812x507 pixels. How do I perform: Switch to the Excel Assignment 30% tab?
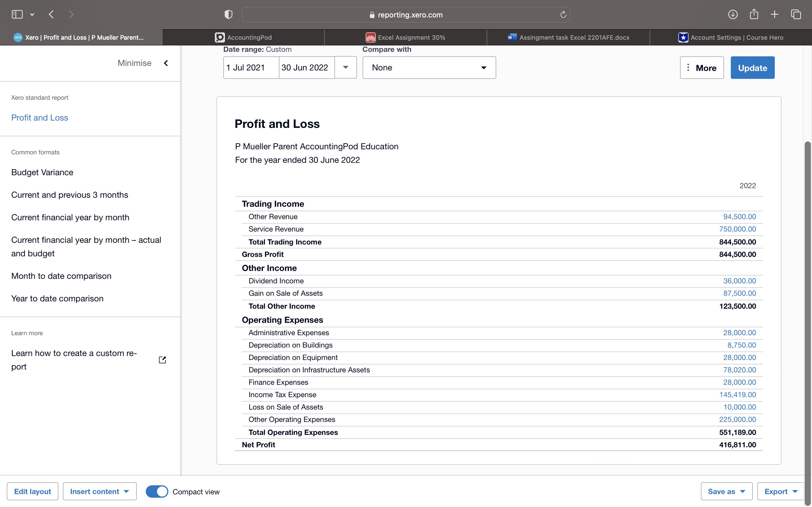tap(405, 37)
